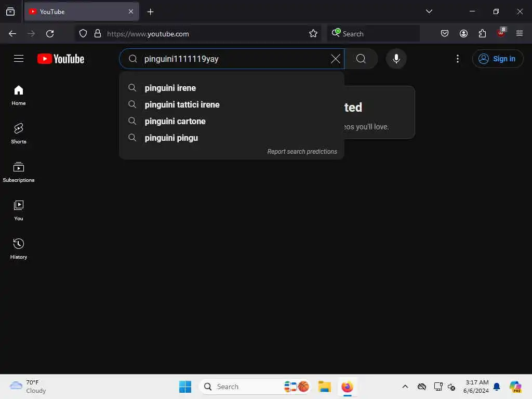Image resolution: width=532 pixels, height=399 pixels.
Task: Open YouTube settings three-dot menu
Action: tap(457, 59)
